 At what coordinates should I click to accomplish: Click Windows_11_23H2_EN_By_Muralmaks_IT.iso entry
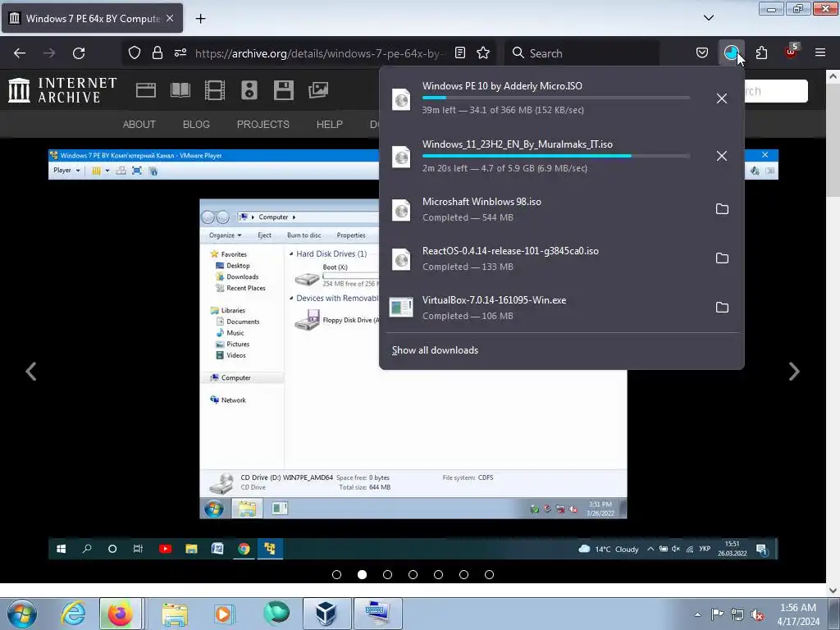click(x=541, y=156)
